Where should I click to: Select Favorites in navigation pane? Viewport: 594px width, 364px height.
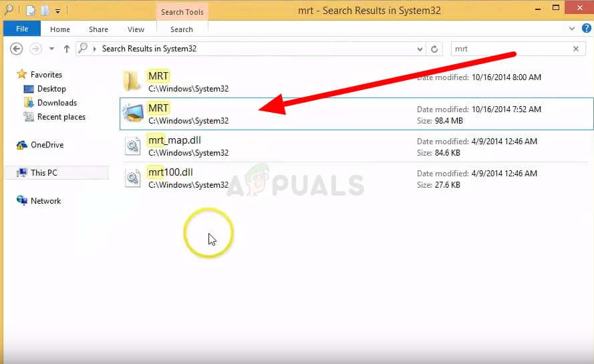click(46, 75)
